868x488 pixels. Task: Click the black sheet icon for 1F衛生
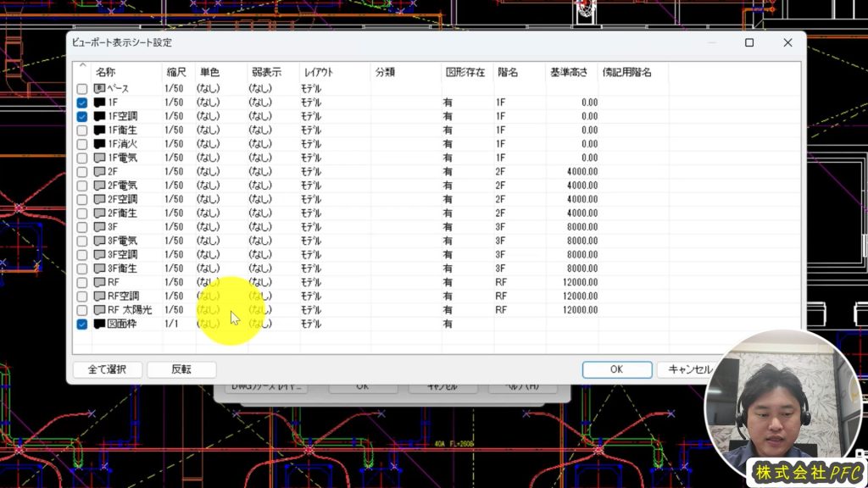point(99,130)
